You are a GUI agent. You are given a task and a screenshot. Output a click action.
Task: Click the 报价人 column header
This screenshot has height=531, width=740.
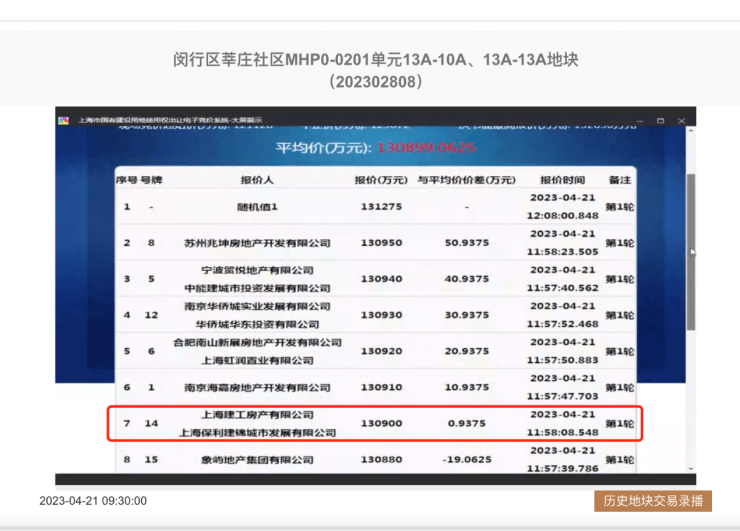tap(257, 180)
